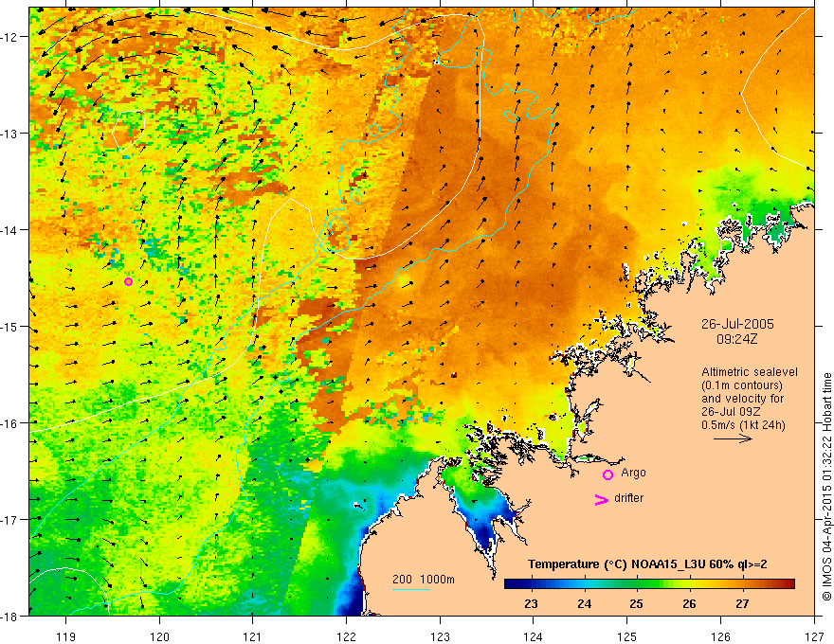Screen dimensions: 834x644
Task: Click the 'Argo' legend label
Action: (x=633, y=473)
